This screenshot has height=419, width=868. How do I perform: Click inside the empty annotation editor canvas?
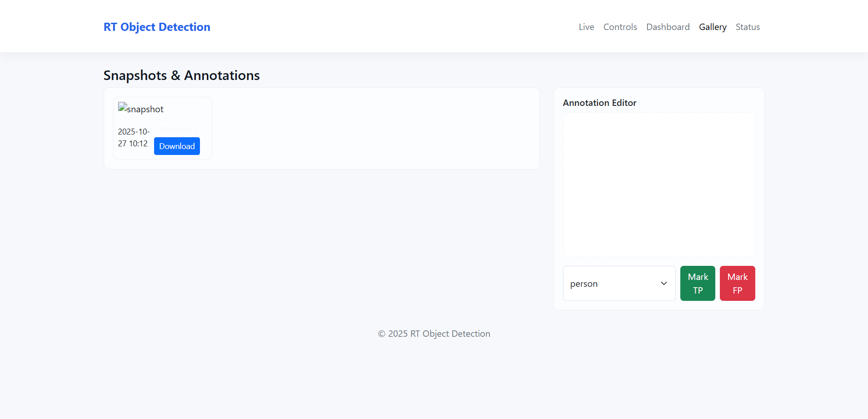(658, 185)
